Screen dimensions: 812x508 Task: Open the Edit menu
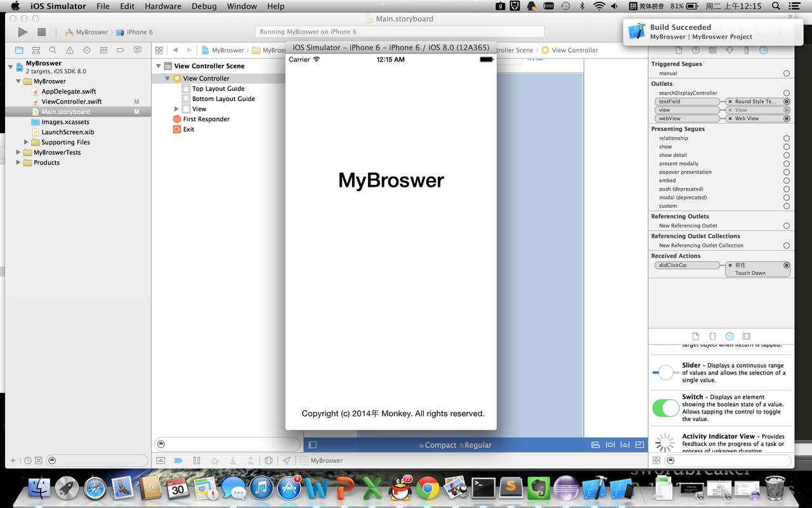click(128, 6)
